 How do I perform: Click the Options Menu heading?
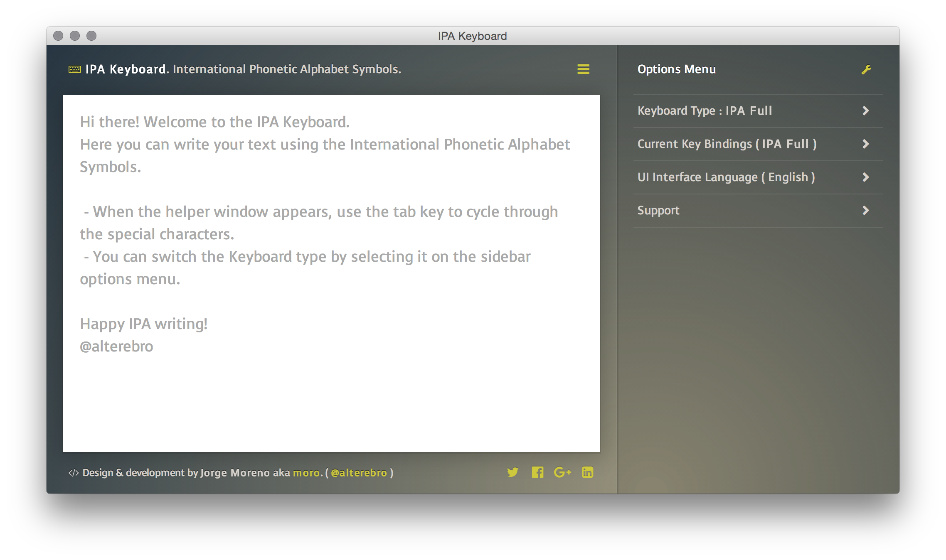676,69
